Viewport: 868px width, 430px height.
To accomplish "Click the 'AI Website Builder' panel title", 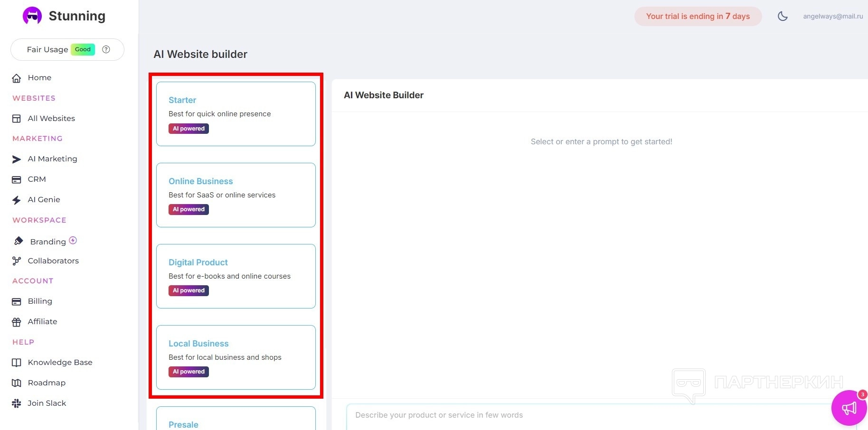I will click(x=384, y=95).
